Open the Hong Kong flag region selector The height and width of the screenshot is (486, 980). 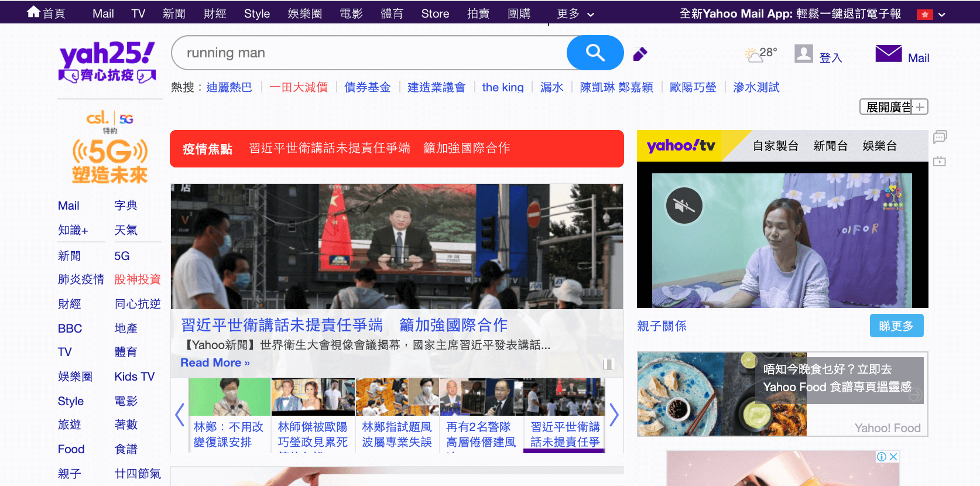pyautogui.click(x=925, y=15)
